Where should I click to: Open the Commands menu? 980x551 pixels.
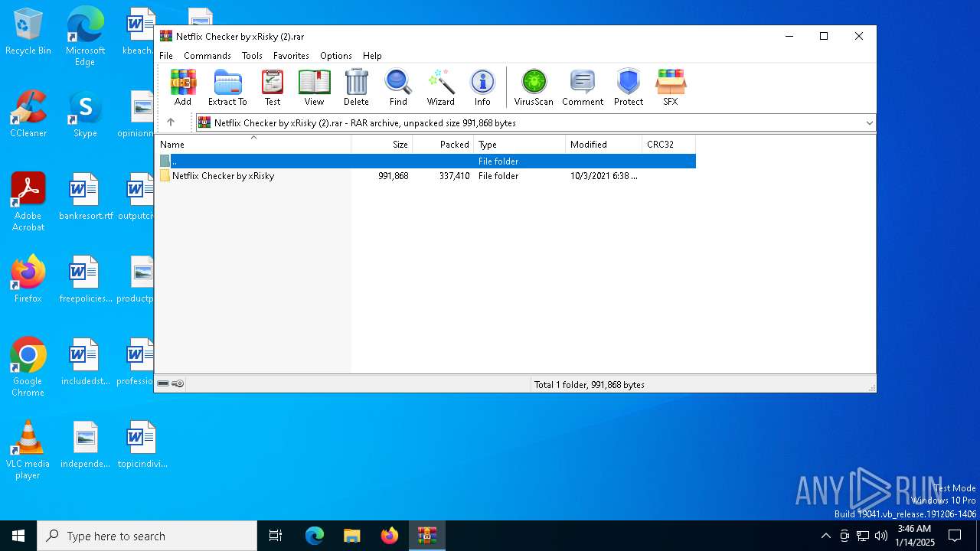point(207,56)
